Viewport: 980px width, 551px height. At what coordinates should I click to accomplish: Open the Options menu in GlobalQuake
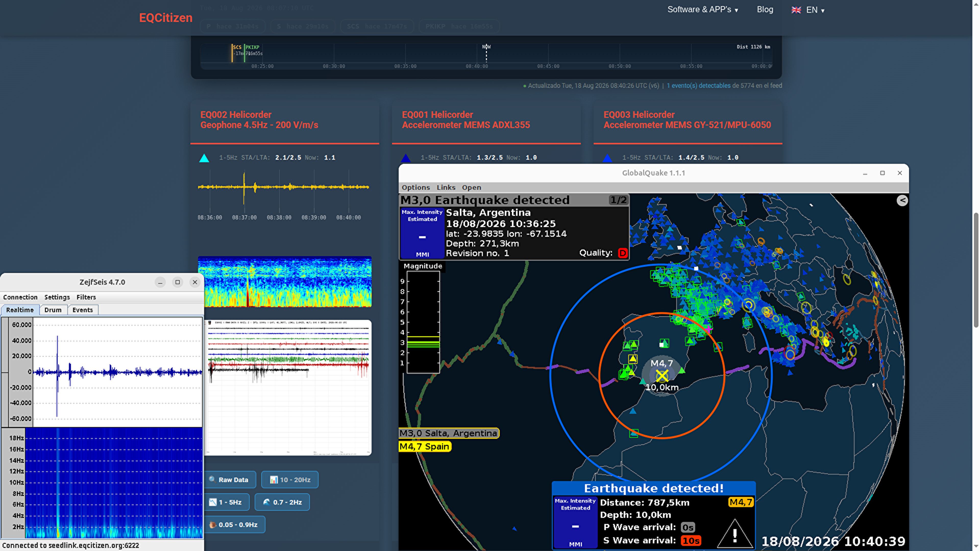point(416,187)
